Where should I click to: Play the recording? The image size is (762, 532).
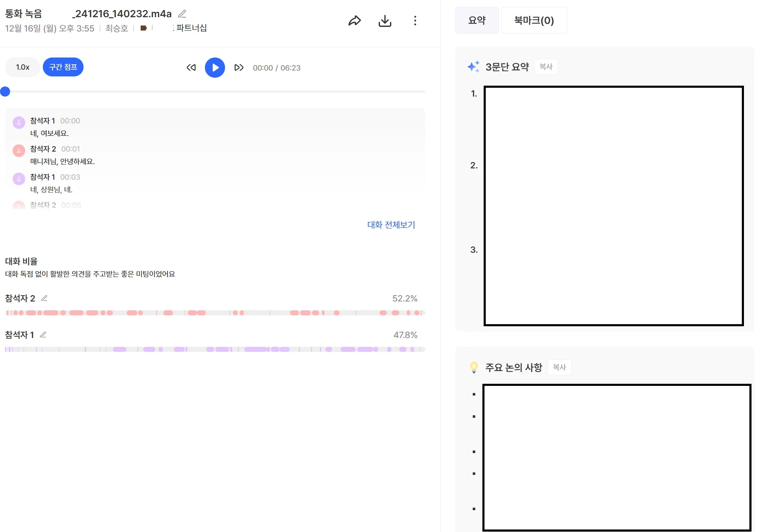215,67
